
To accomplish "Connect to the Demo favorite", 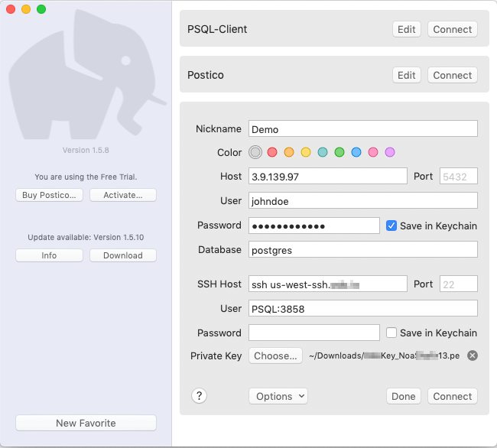I will coord(453,396).
